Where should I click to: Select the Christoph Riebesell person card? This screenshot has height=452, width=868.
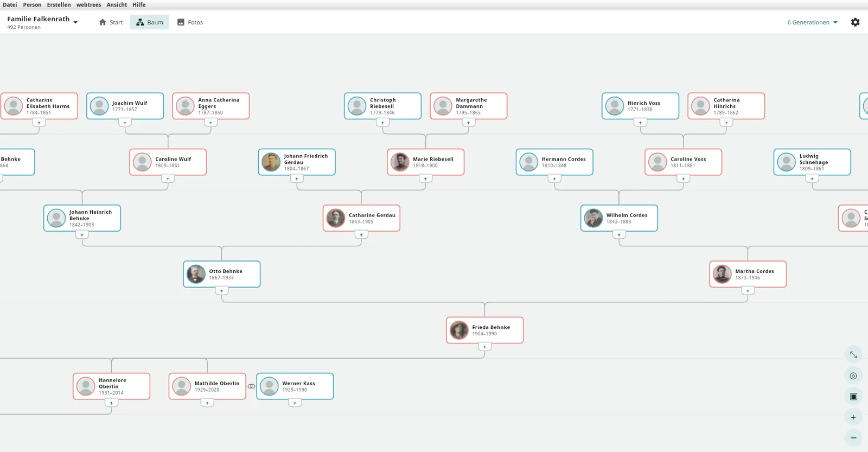[383, 106]
